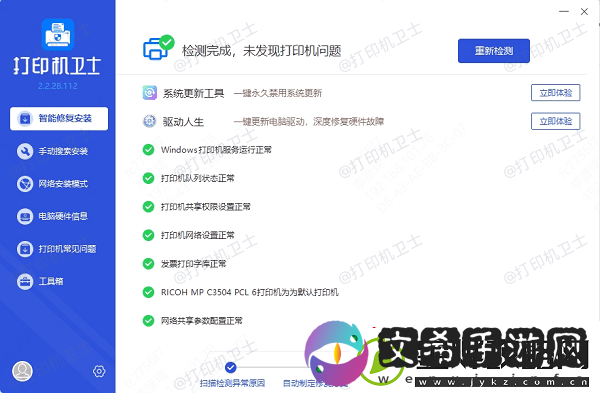
Task: Click the check icon beside 打印机共享权限设置正常
Action: 148,207
